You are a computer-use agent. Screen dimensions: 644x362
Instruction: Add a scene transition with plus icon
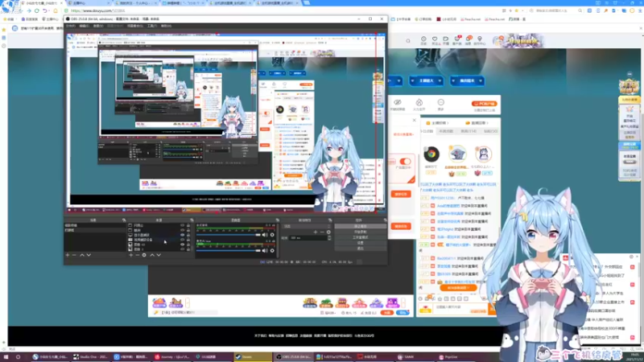click(x=316, y=232)
